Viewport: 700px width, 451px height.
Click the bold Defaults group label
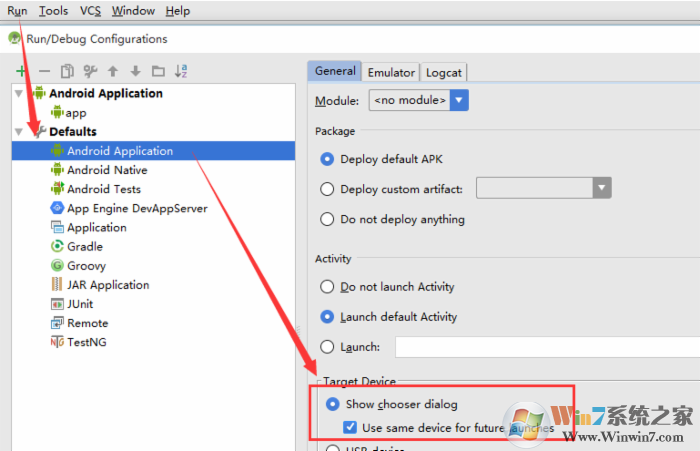coord(73,132)
